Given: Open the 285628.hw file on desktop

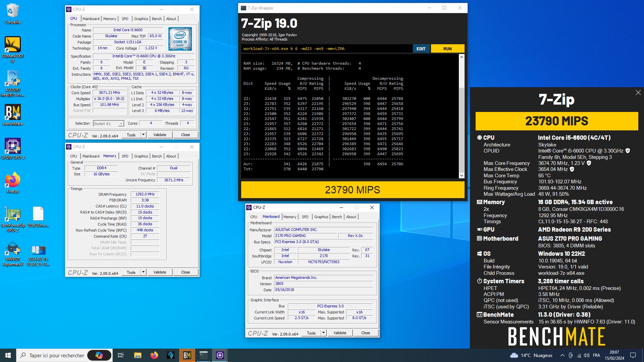Looking at the screenshot, I should pyautogui.click(x=38, y=217).
